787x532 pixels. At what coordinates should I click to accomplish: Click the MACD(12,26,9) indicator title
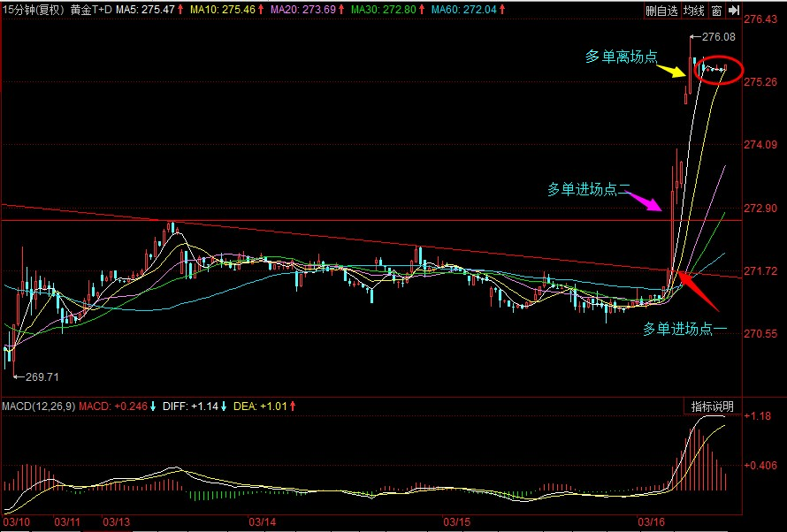click(x=39, y=407)
